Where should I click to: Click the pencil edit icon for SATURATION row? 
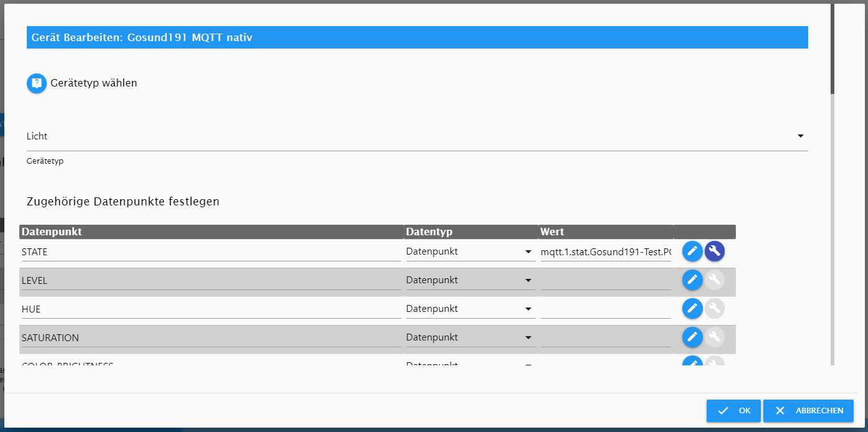click(692, 337)
